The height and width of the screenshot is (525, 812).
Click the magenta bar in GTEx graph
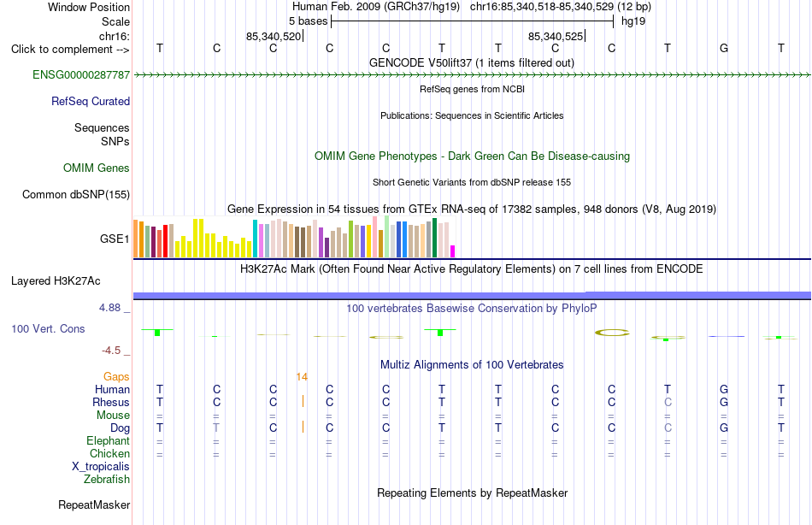[453, 251]
